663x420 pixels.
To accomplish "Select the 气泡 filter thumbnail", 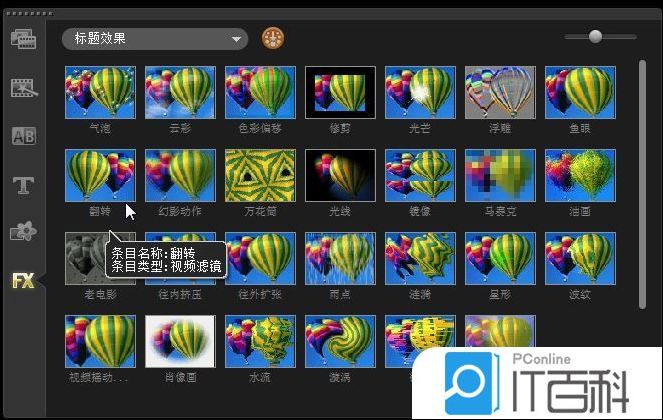I will pyautogui.click(x=100, y=92).
